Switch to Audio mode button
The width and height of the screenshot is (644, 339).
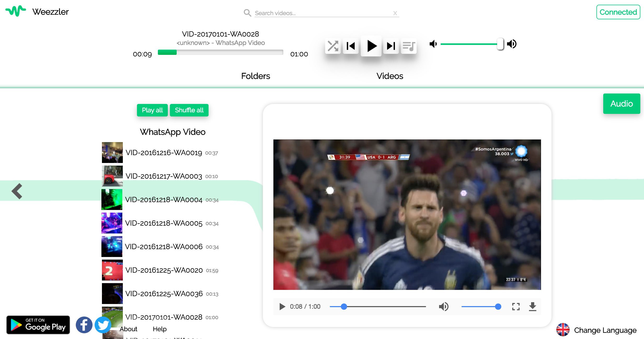[621, 104]
